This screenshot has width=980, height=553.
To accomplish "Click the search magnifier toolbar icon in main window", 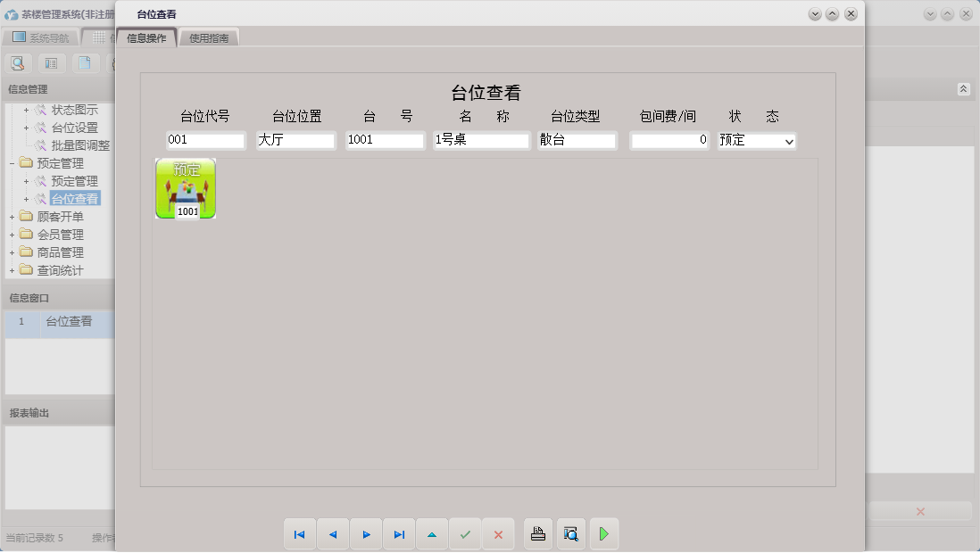I will (18, 63).
